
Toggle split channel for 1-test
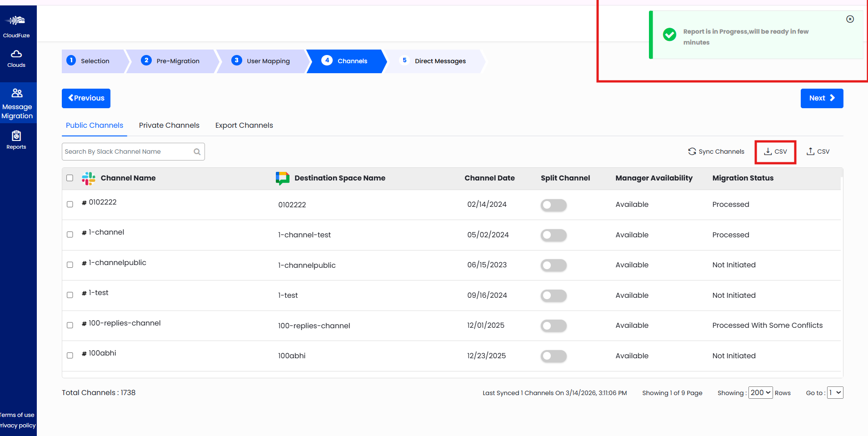tap(554, 296)
